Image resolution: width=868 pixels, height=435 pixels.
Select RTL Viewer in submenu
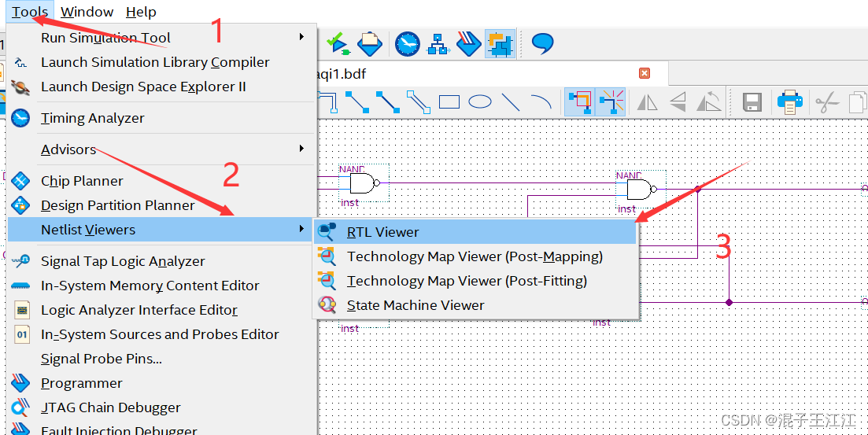[475, 232]
